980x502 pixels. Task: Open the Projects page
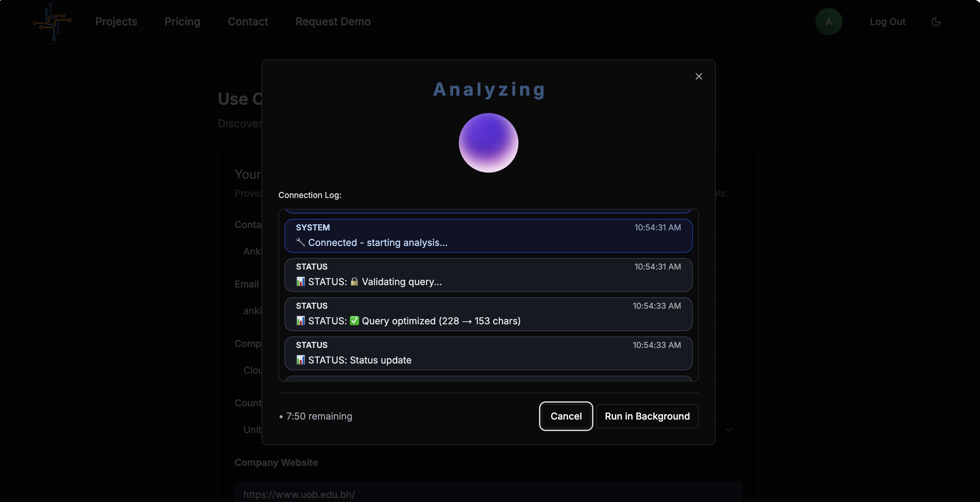pos(116,22)
